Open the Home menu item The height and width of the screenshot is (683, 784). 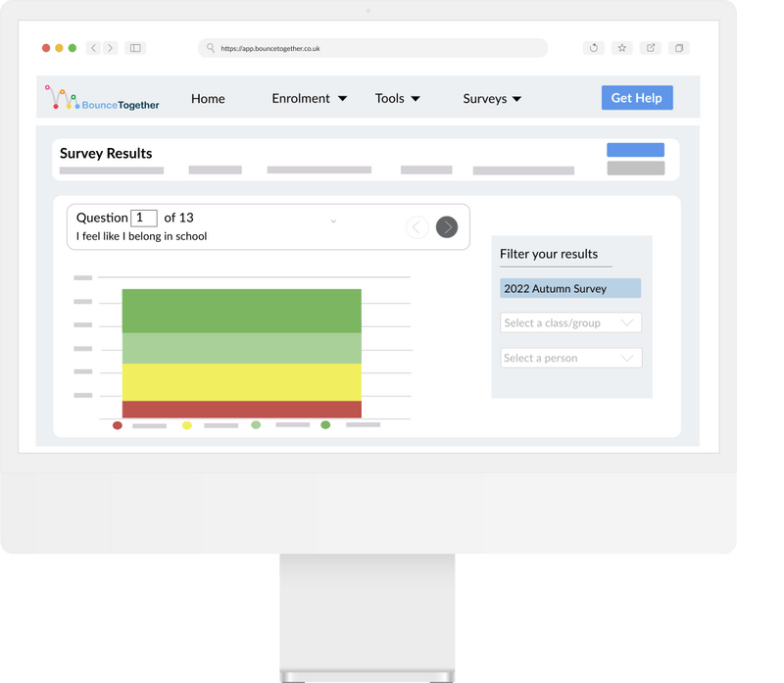[208, 99]
